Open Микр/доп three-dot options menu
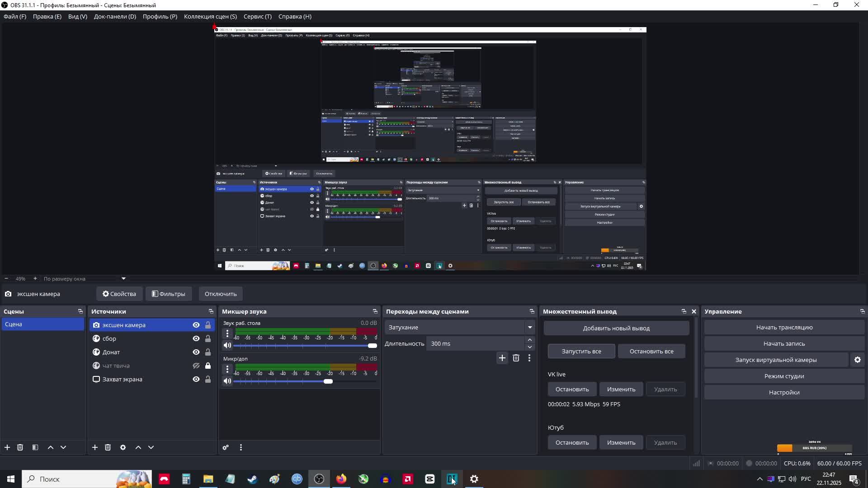The image size is (868, 488). pos(227,369)
